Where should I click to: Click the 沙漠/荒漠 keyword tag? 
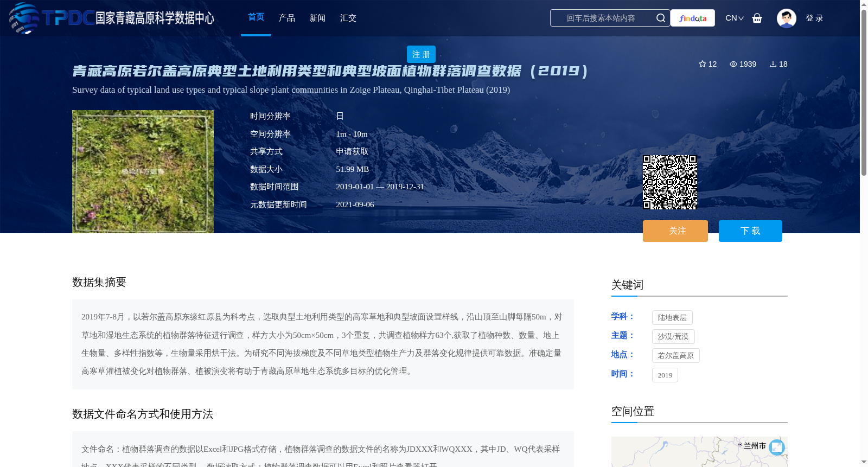tap(673, 337)
